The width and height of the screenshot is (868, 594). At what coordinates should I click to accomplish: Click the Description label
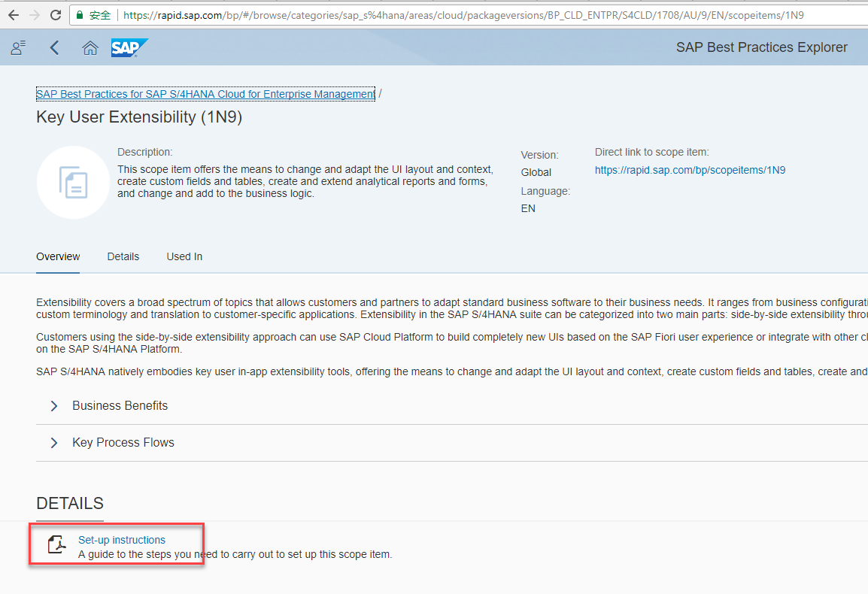point(145,152)
